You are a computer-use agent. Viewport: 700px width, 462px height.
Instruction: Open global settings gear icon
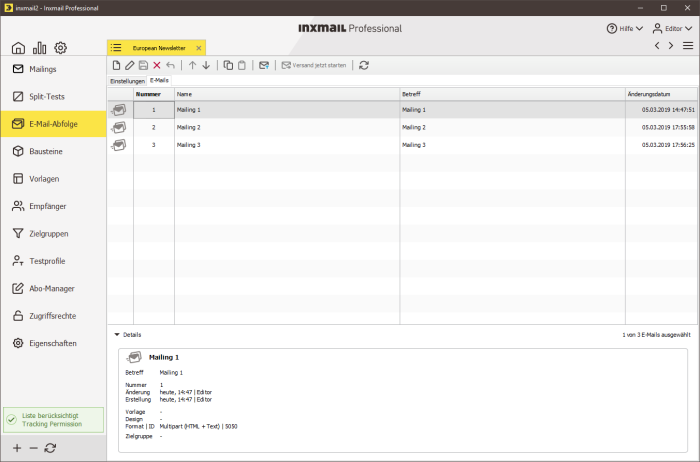(x=60, y=48)
